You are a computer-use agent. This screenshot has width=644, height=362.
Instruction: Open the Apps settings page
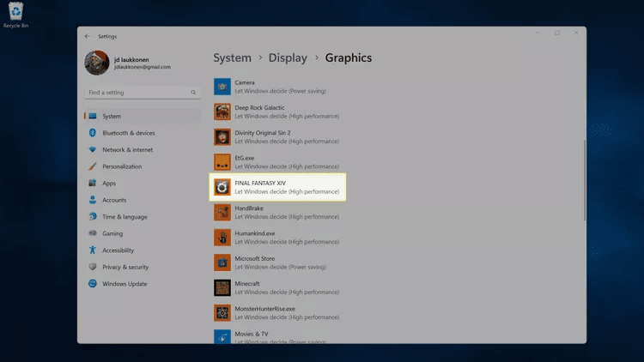point(143,183)
